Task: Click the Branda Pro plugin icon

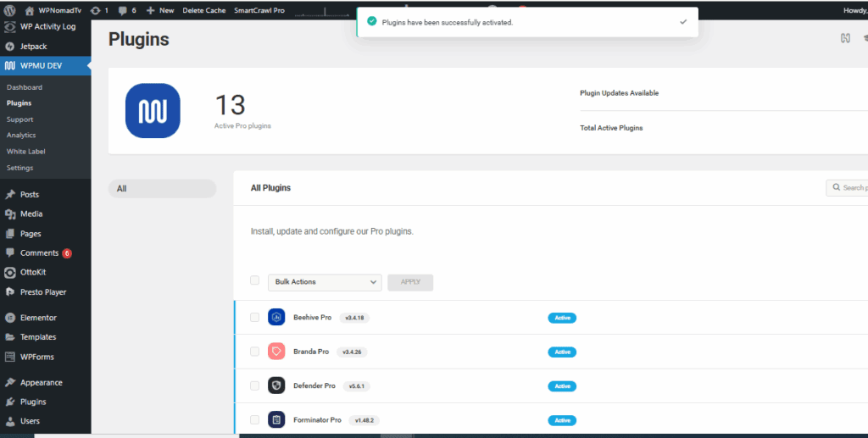Action: coord(276,352)
